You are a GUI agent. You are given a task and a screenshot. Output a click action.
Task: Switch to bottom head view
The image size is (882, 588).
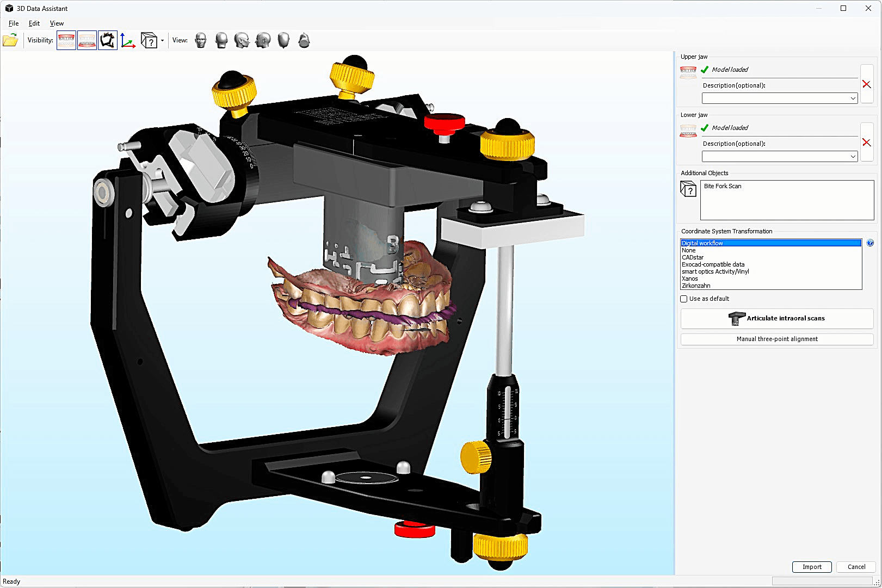pyautogui.click(x=304, y=40)
